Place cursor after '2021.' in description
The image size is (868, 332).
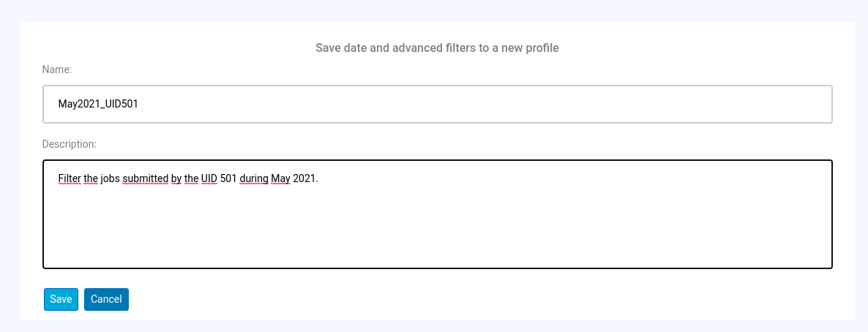coord(319,178)
